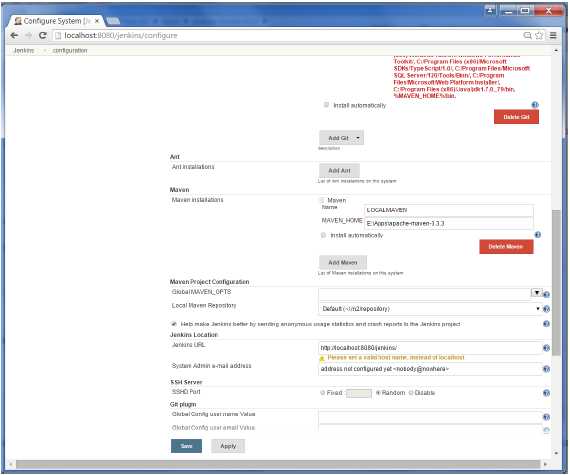570x475 pixels.
Task: Toggle Git Install automatically checkbox
Action: pos(326,105)
